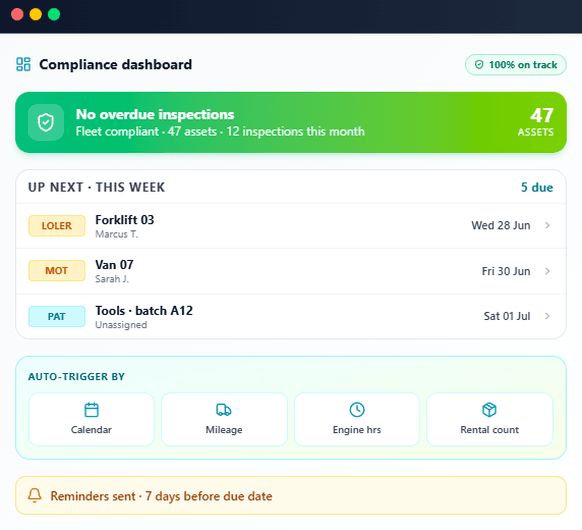The height and width of the screenshot is (530, 582).
Task: Open Forklift 03 row chevron
Action: coord(547,225)
